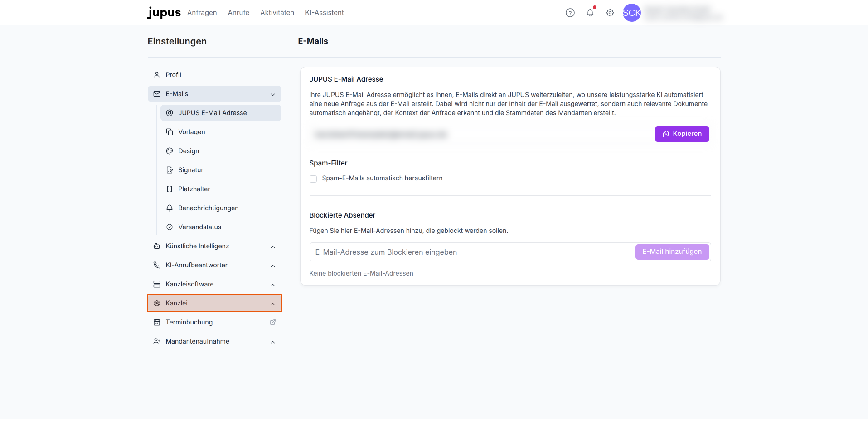Expand the Künstliche Intelligenz chevron
The height and width of the screenshot is (421, 868).
tap(273, 247)
